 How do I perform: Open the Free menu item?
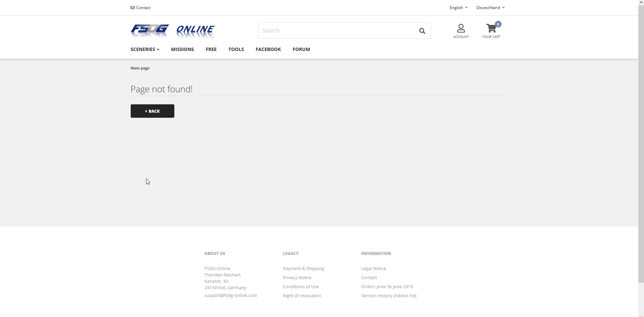point(211,49)
